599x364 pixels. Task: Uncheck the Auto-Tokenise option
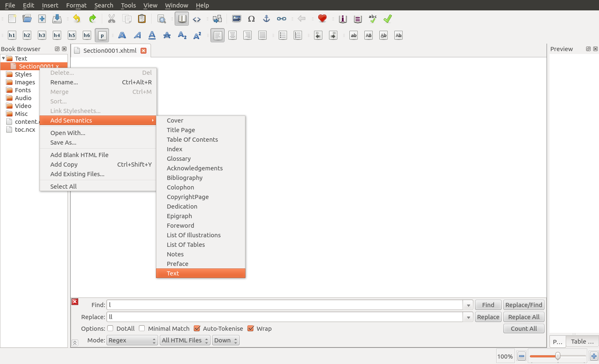[x=197, y=328]
